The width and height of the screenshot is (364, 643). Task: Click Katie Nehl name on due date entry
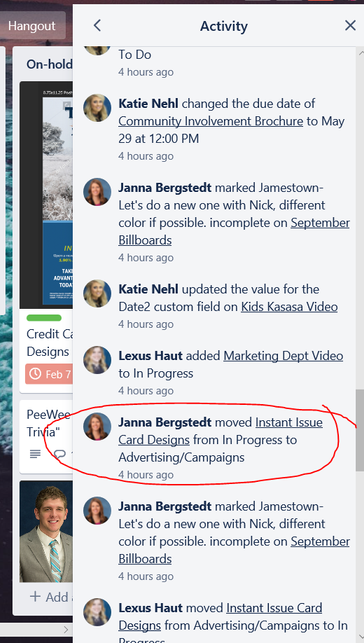tap(148, 104)
